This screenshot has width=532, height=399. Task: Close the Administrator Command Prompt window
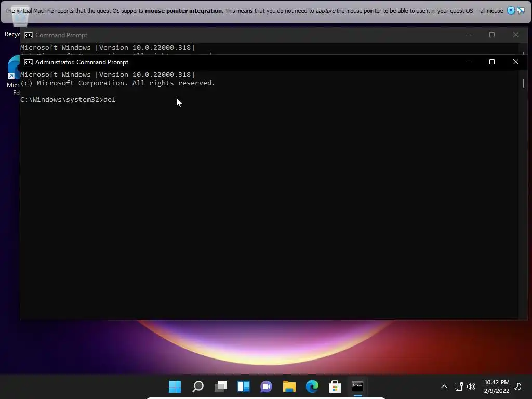(516, 62)
